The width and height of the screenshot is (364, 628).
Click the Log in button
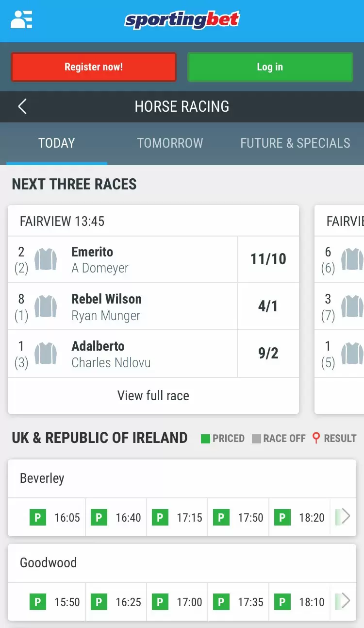pos(270,67)
